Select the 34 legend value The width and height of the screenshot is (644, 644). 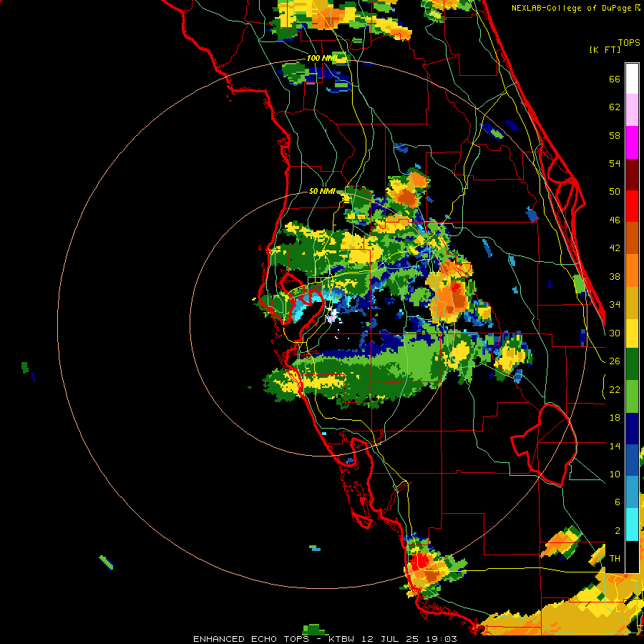pos(615,305)
